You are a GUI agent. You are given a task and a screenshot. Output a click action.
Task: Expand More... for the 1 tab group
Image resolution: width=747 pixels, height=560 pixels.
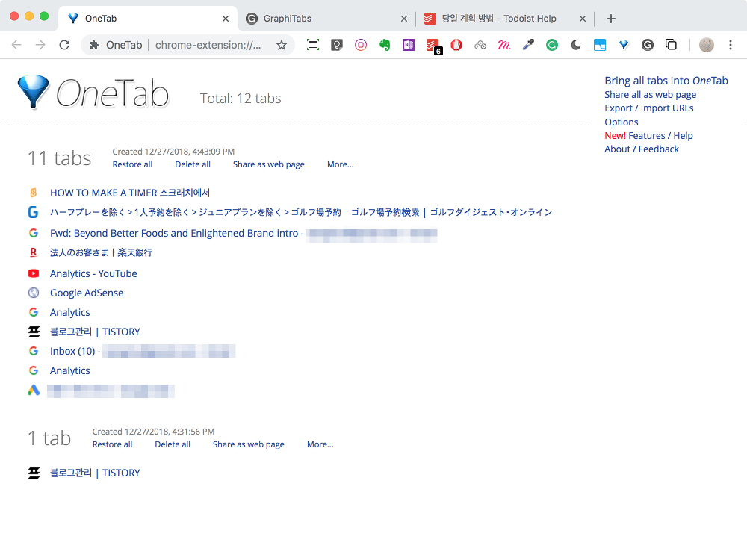tap(320, 444)
